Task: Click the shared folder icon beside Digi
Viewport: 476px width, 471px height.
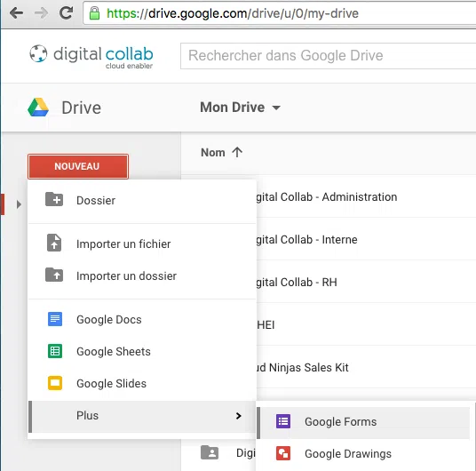Action: [210, 452]
